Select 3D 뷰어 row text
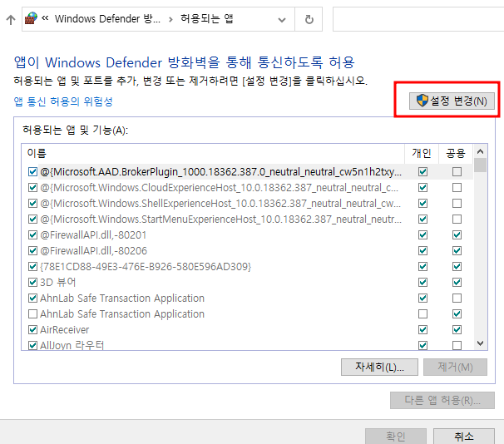Screen dimensions: 504x444 [58, 282]
